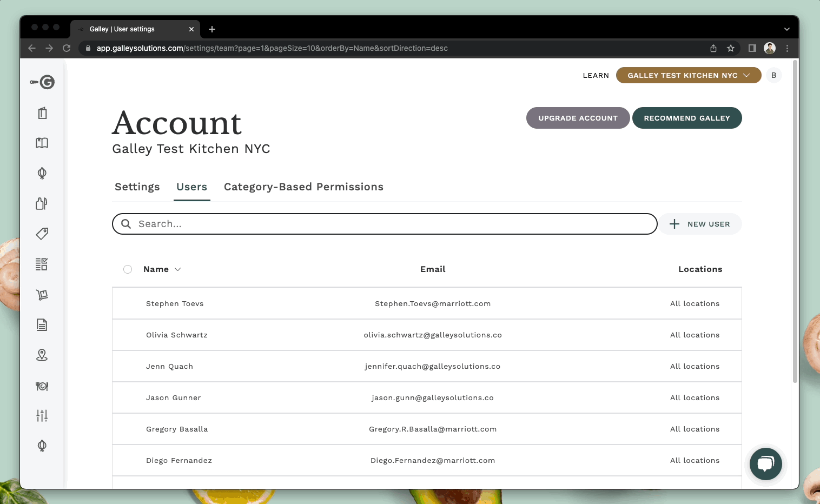Open the document sidebar icon
This screenshot has height=504, width=820.
(42, 325)
